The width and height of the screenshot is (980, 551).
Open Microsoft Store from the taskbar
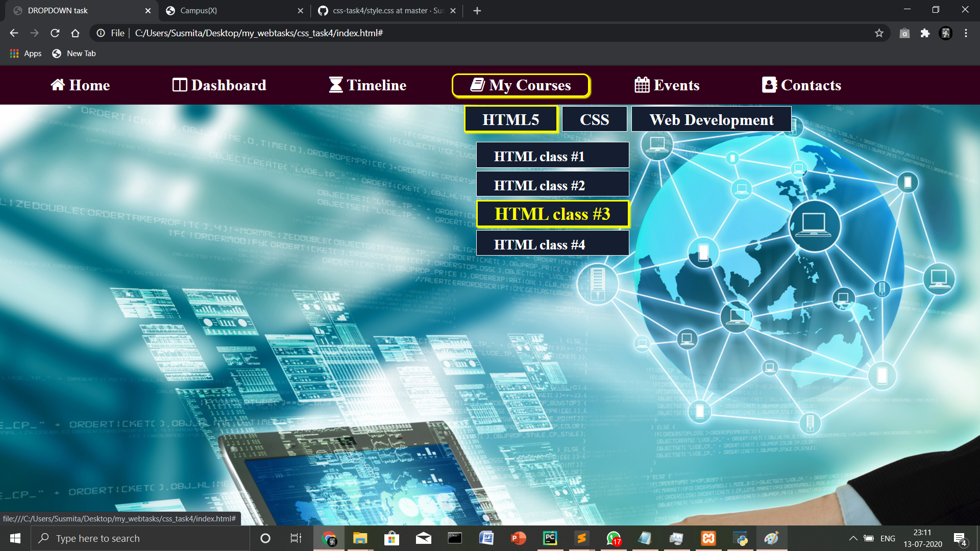pyautogui.click(x=391, y=538)
